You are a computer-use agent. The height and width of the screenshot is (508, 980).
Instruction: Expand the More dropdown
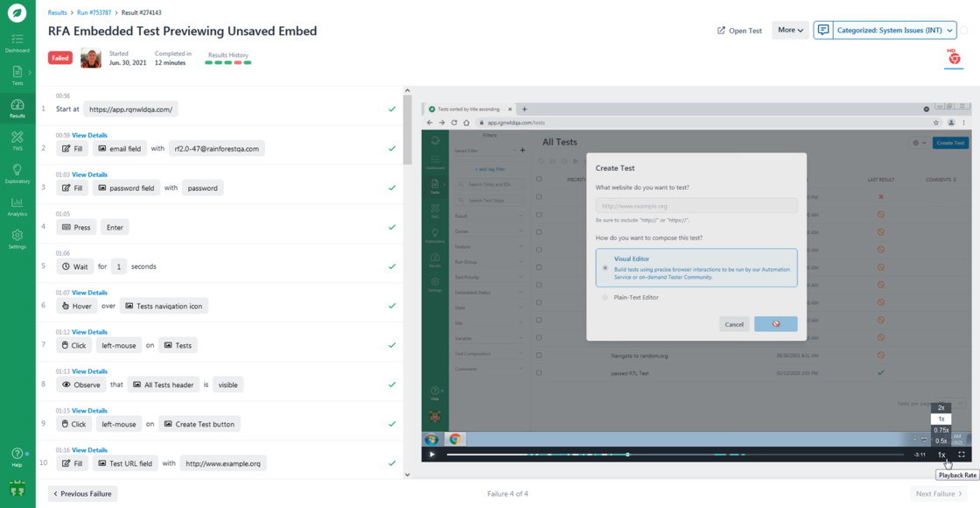click(791, 30)
